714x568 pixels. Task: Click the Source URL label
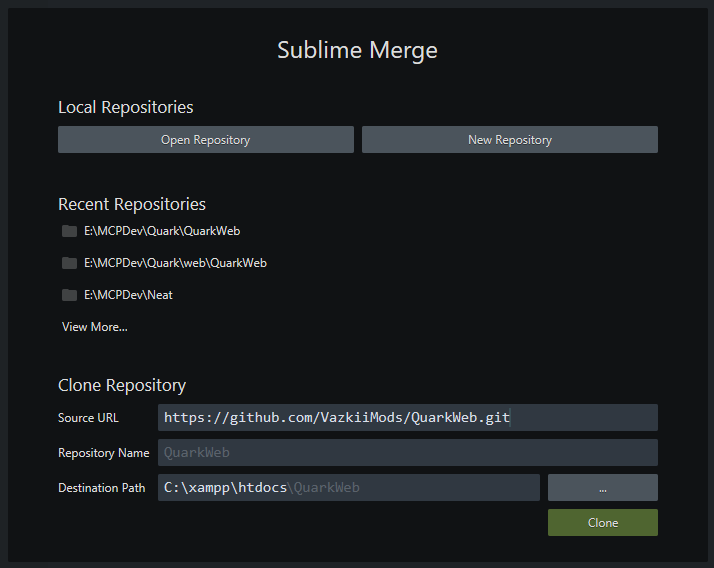[x=89, y=418]
